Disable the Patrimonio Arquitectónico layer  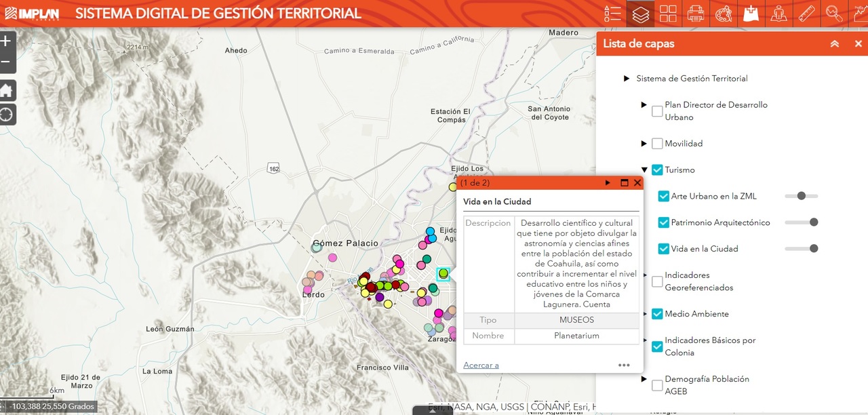point(664,222)
